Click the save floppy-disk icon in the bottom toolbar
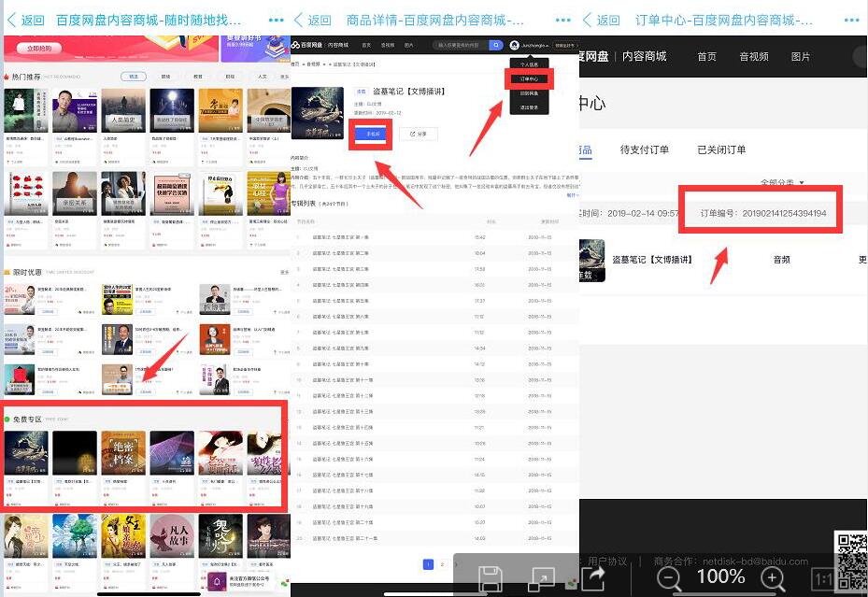The image size is (868, 597). click(x=491, y=578)
